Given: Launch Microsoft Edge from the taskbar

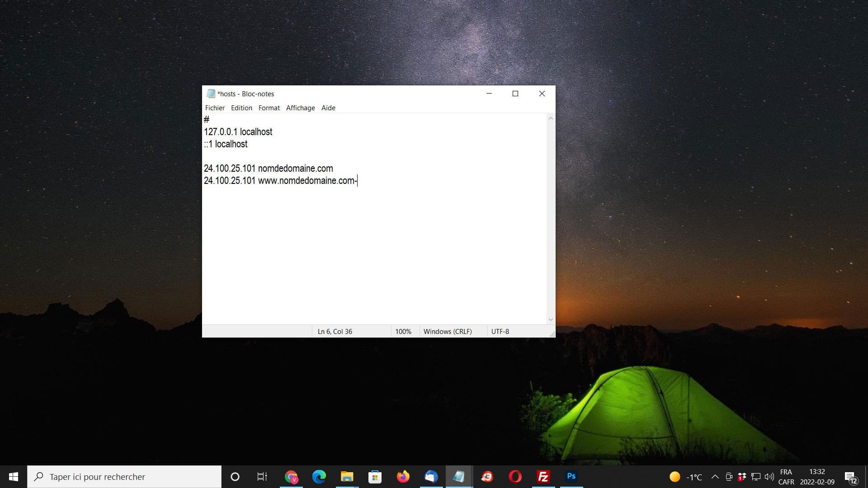Looking at the screenshot, I should (319, 477).
